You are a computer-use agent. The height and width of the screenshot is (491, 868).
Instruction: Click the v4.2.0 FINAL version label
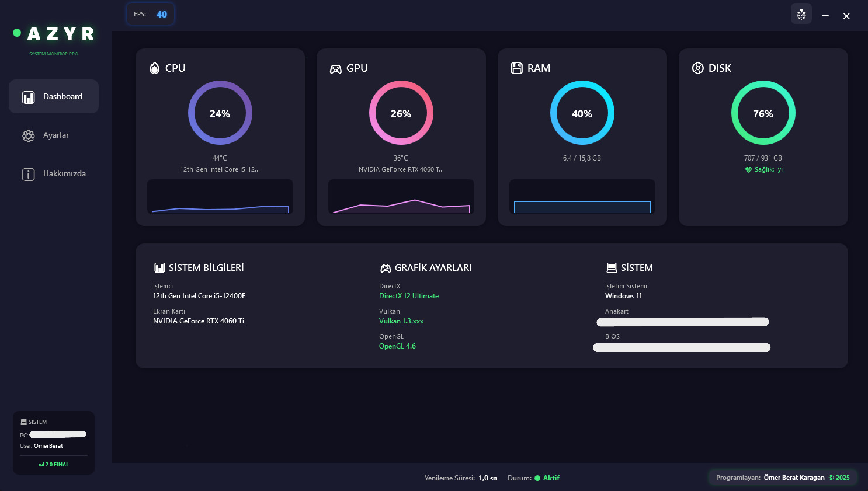click(x=54, y=465)
